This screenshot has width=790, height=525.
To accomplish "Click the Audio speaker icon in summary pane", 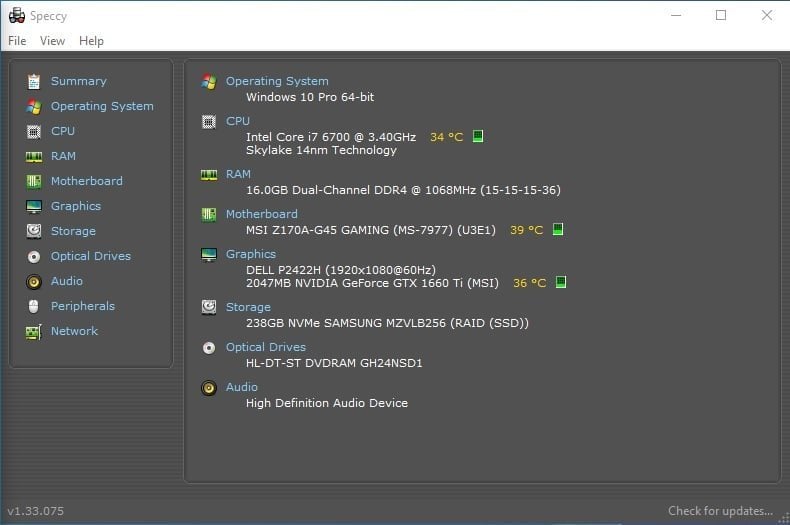I will [209, 388].
